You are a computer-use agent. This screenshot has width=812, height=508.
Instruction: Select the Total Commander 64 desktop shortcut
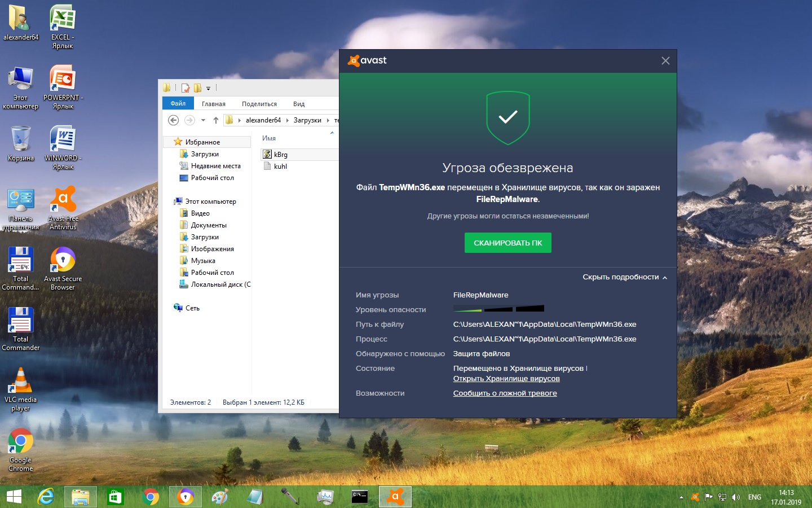21,268
